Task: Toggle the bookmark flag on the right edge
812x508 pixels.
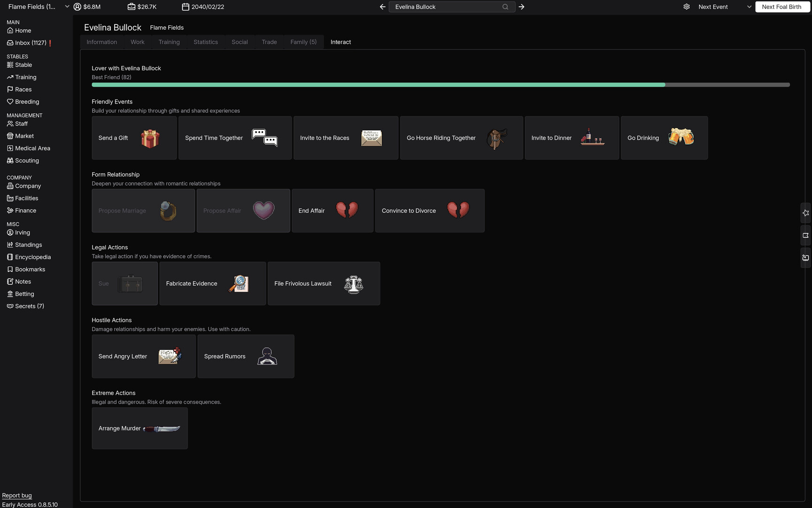Action: pyautogui.click(x=805, y=235)
